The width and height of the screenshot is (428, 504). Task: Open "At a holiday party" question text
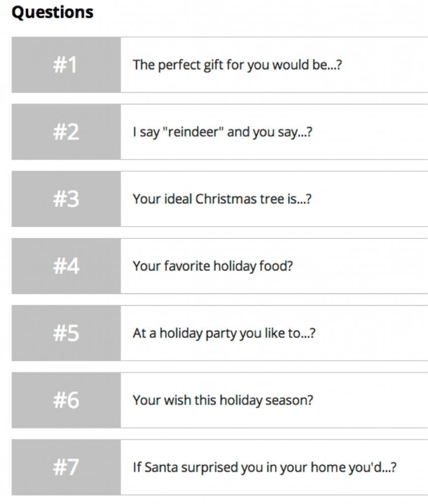224,333
